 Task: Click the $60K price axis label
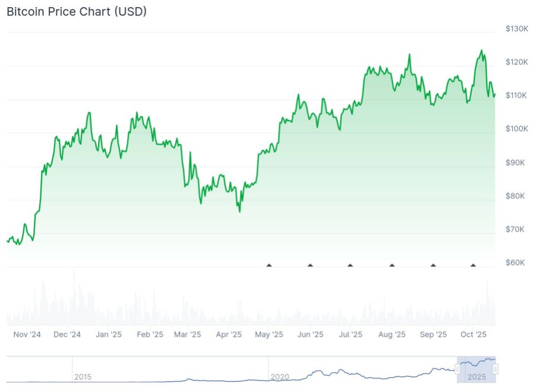coord(515,263)
